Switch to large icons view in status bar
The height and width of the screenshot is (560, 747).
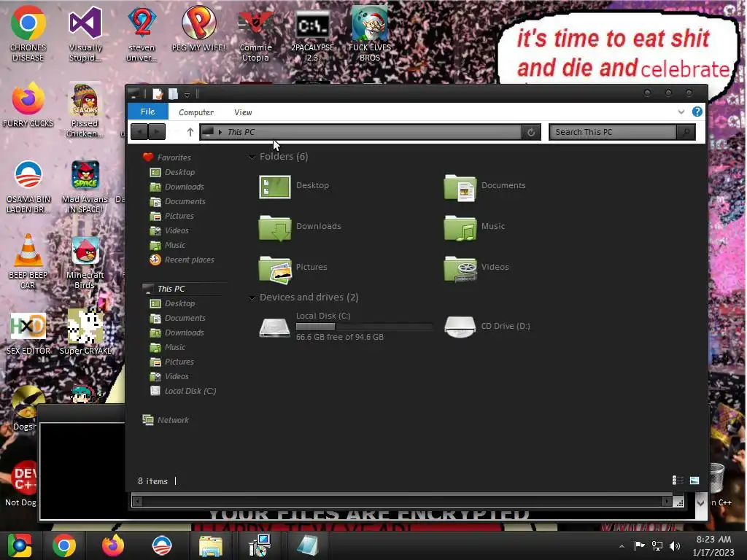pyautogui.click(x=694, y=481)
